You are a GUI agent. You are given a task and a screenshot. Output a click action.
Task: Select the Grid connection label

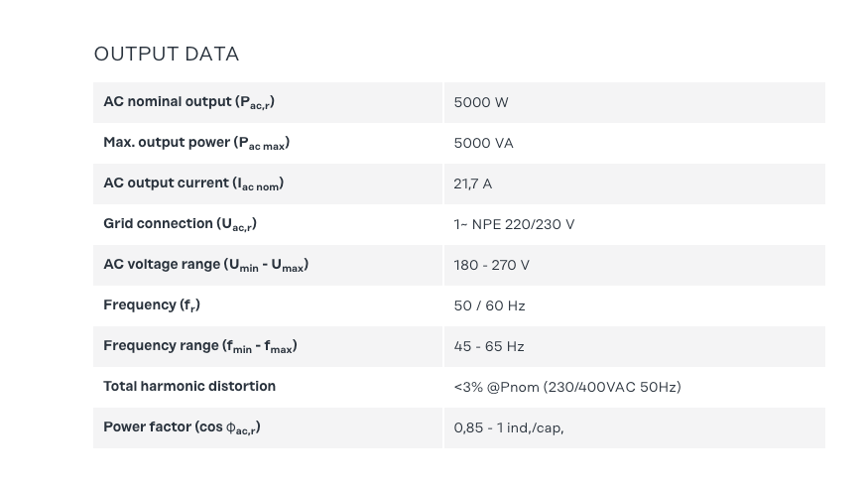pyautogui.click(x=180, y=224)
